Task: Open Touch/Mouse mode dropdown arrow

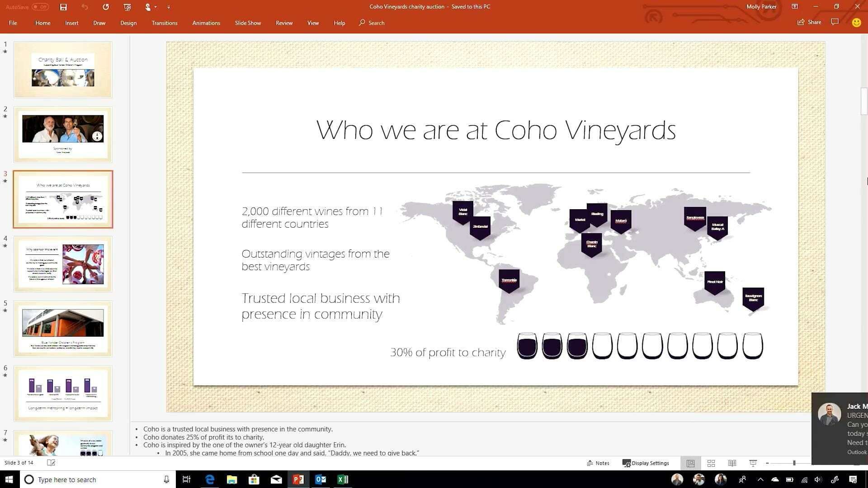Action: [156, 7]
